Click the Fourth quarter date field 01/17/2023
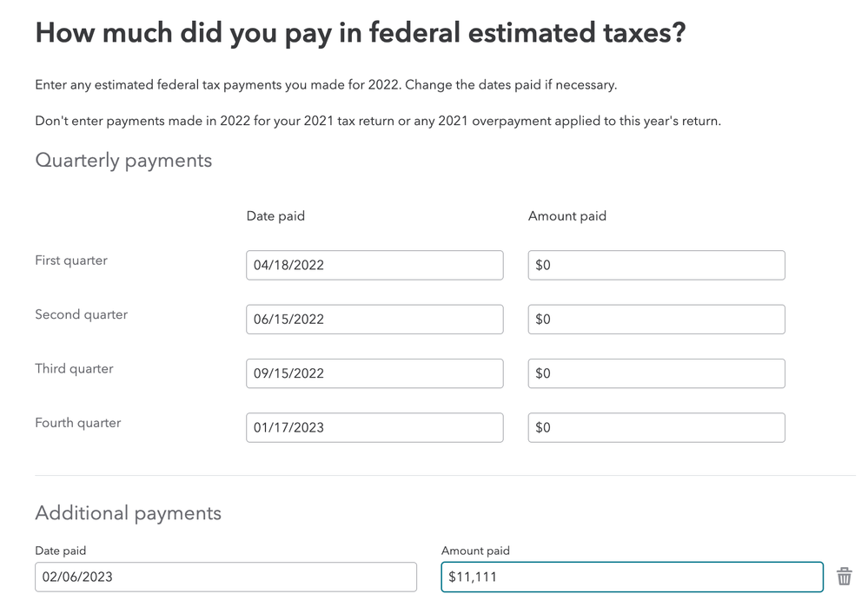 pos(374,428)
